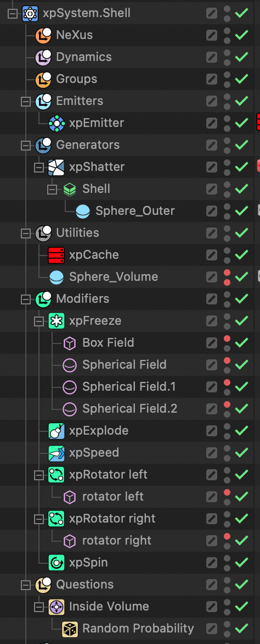Screen dimensions: 260x644
Task: Click the xpFreeze snowflake icon
Action: pyautogui.click(x=56, y=321)
